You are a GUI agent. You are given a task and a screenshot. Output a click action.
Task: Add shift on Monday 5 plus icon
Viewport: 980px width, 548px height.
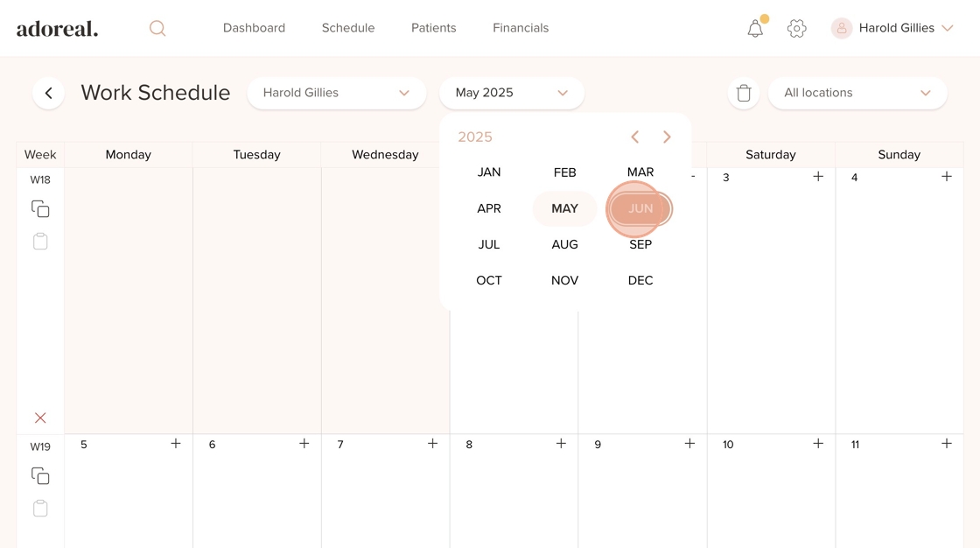(x=176, y=444)
